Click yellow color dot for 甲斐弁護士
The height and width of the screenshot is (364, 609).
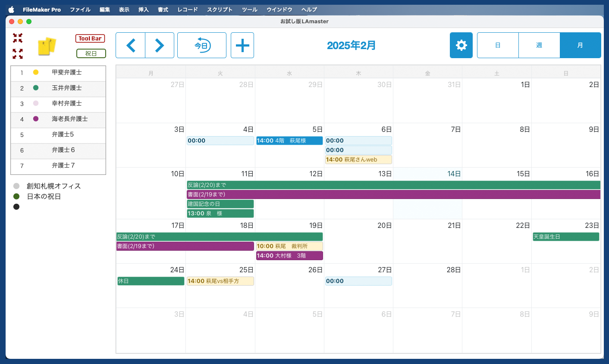pyautogui.click(x=36, y=72)
